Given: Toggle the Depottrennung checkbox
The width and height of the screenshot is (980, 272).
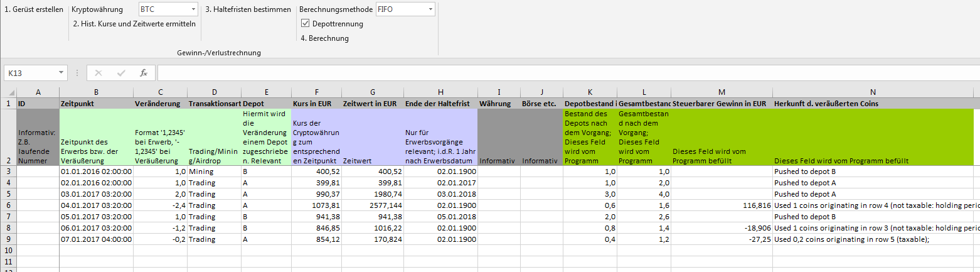Looking at the screenshot, I should [x=306, y=24].
